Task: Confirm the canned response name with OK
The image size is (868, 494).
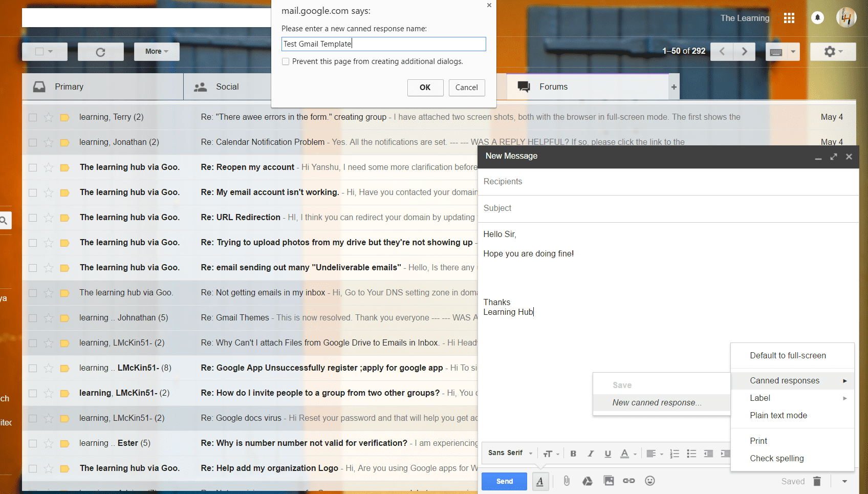Action: click(425, 88)
